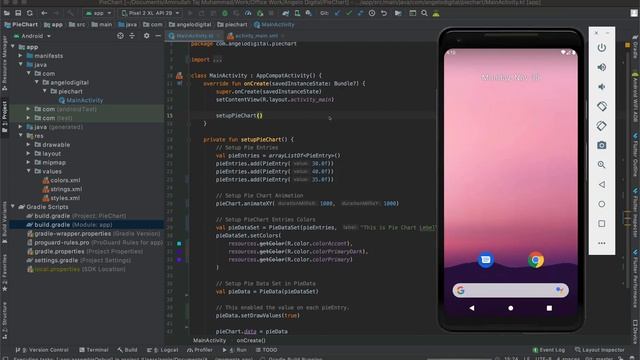This screenshot has height=360, width=640.
Task: Click the emulator rotate left icon
Action: pos(602,106)
